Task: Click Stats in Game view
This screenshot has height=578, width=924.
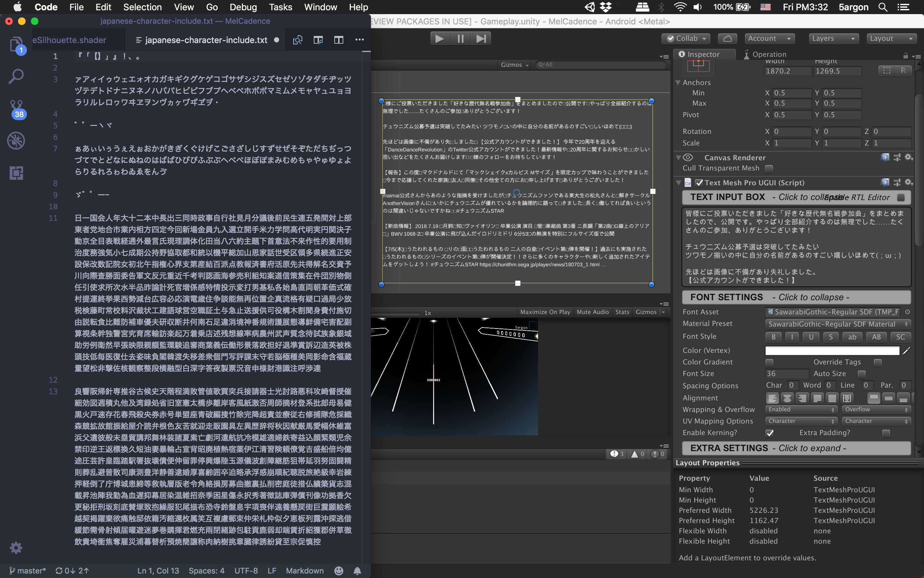Action: (622, 312)
